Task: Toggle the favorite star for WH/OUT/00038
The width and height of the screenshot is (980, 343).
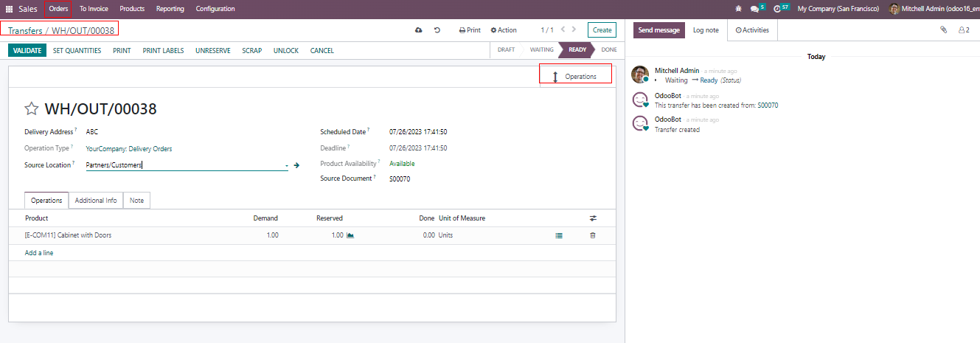Action: (32, 109)
